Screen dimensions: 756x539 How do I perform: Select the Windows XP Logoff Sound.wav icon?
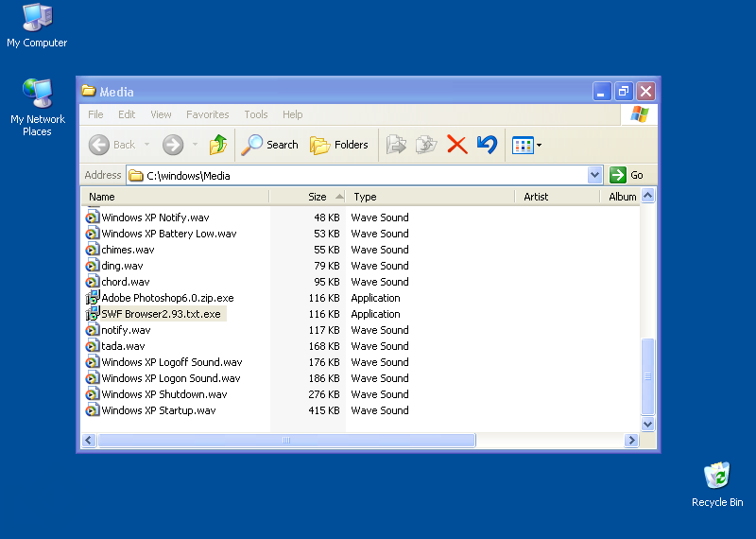coord(92,362)
